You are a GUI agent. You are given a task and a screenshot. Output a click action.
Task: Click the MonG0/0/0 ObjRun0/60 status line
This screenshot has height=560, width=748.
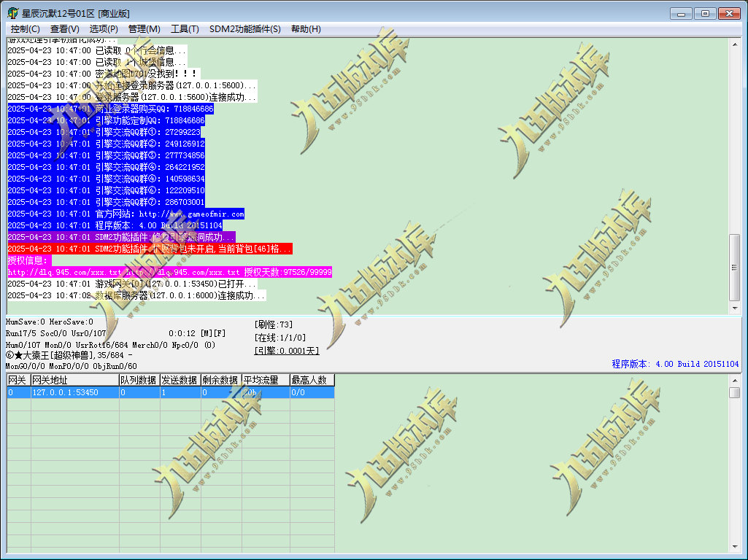[x=71, y=366]
